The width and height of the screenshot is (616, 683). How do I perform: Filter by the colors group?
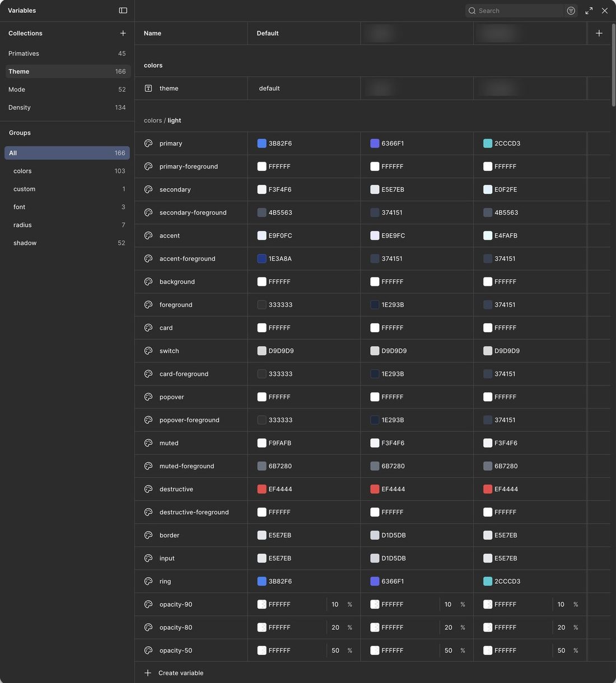pyautogui.click(x=67, y=171)
